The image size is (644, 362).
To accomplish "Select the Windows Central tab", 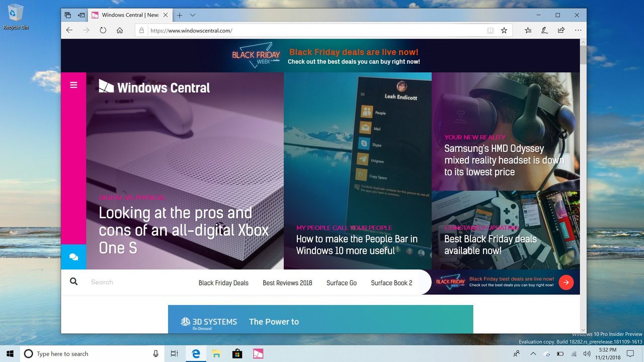I will [x=130, y=15].
